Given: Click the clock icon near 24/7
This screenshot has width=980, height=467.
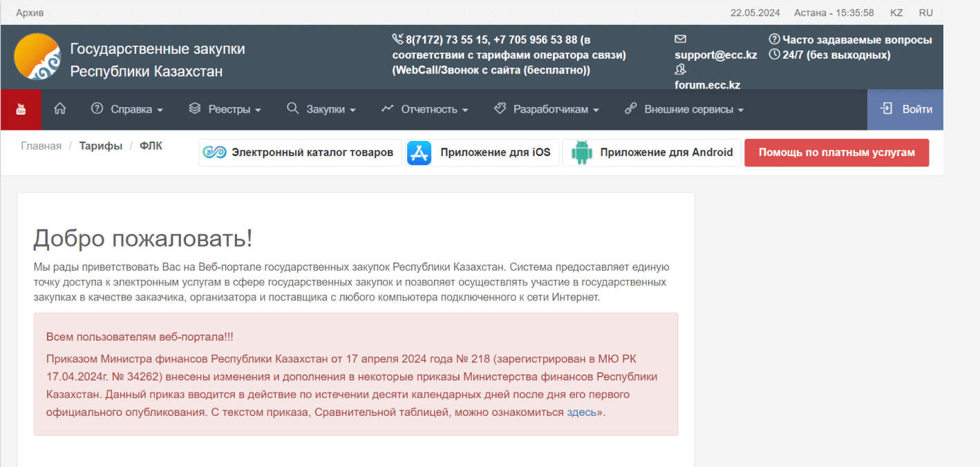Looking at the screenshot, I should click(x=774, y=55).
